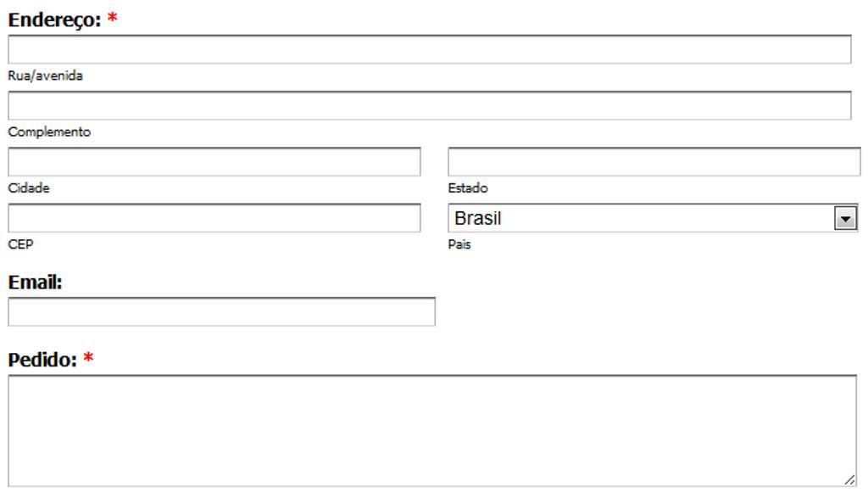Click the Rua/avenida caption label
The width and height of the screenshot is (868, 498).
[x=46, y=76]
